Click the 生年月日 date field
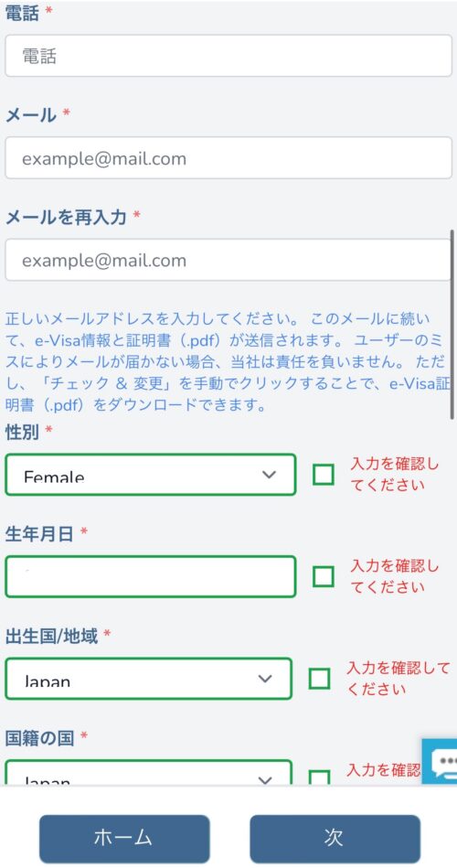 click(x=151, y=576)
